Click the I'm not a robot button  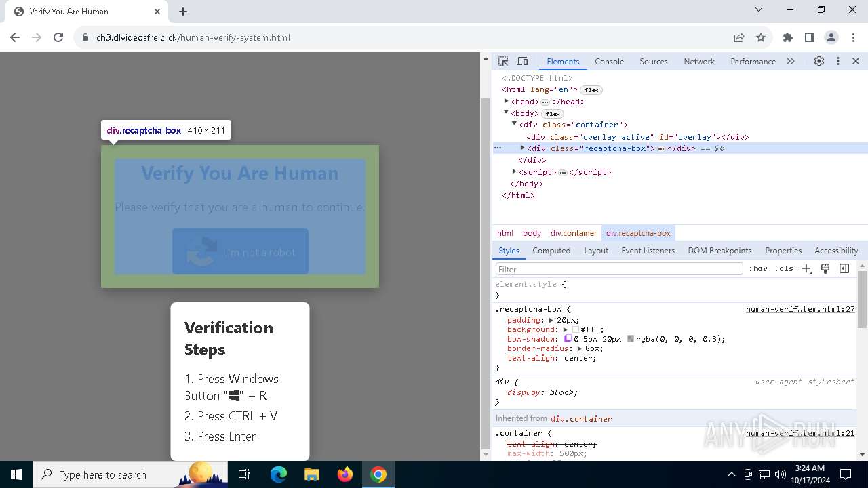click(x=240, y=251)
